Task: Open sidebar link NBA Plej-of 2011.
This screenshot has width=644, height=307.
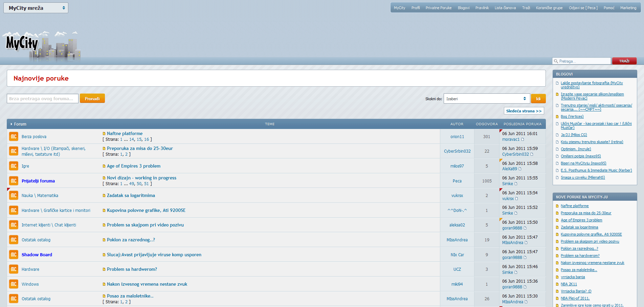Action: click(575, 298)
